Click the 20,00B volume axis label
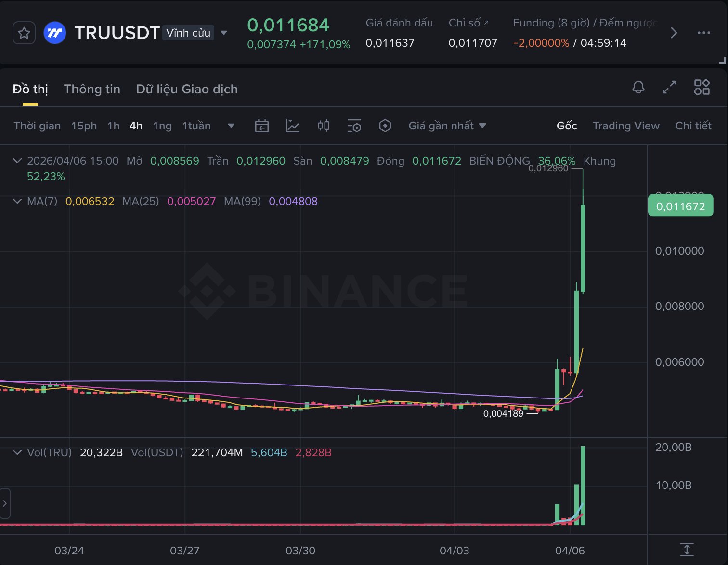The image size is (728, 565). pos(674,447)
